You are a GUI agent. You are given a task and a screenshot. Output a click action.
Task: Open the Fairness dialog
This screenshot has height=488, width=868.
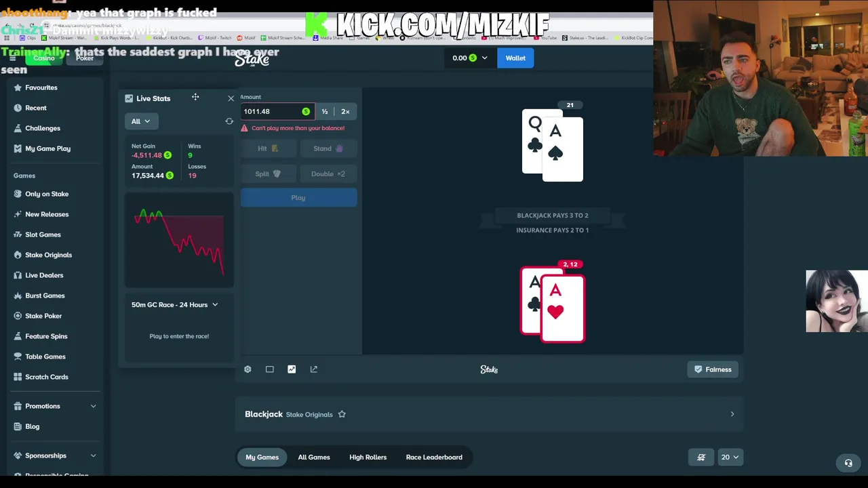coord(713,369)
